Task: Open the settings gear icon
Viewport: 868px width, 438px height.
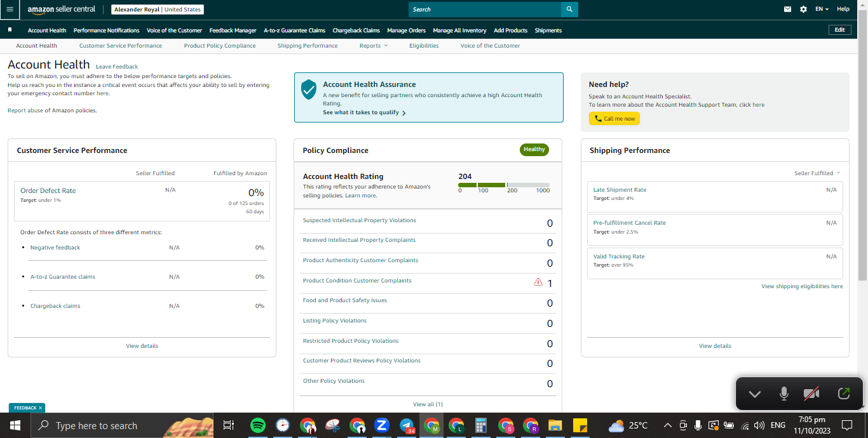Action: (x=803, y=10)
